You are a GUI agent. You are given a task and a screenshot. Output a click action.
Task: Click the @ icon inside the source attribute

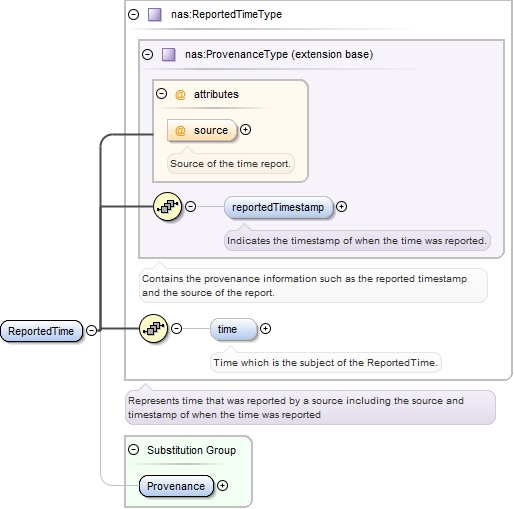(180, 130)
